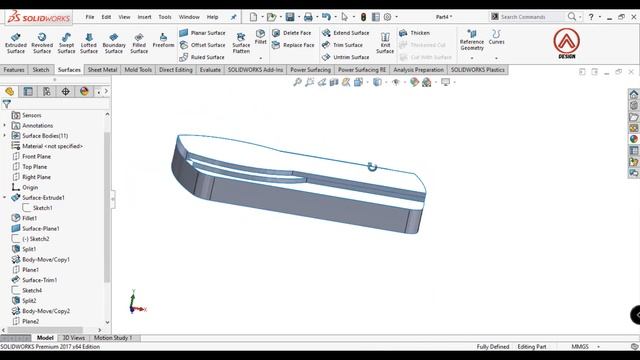Image resolution: width=640 pixels, height=360 pixels.
Task: Open the Appearances task pane icon
Action: (x=633, y=139)
